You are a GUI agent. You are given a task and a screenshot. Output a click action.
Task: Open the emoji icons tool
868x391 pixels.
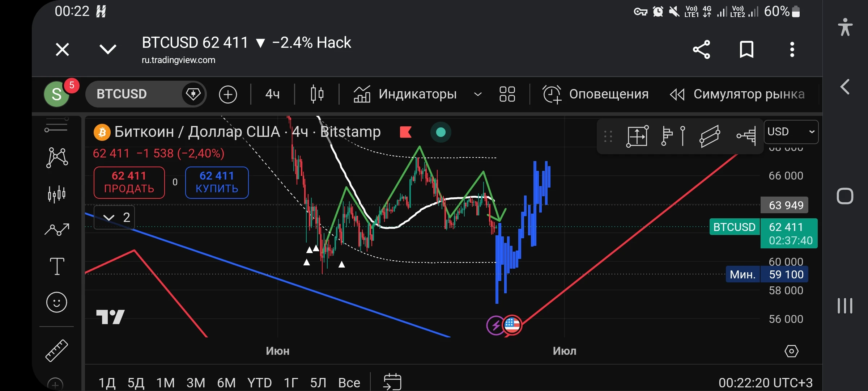click(x=57, y=302)
